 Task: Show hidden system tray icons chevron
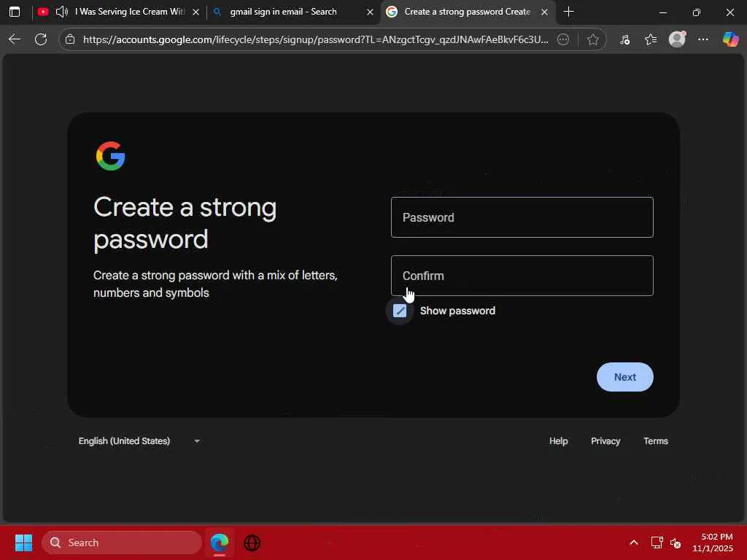[x=634, y=542]
